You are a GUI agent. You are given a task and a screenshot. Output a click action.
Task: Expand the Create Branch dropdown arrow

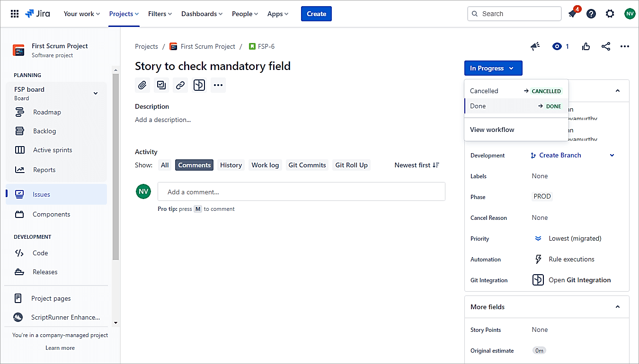(612, 156)
